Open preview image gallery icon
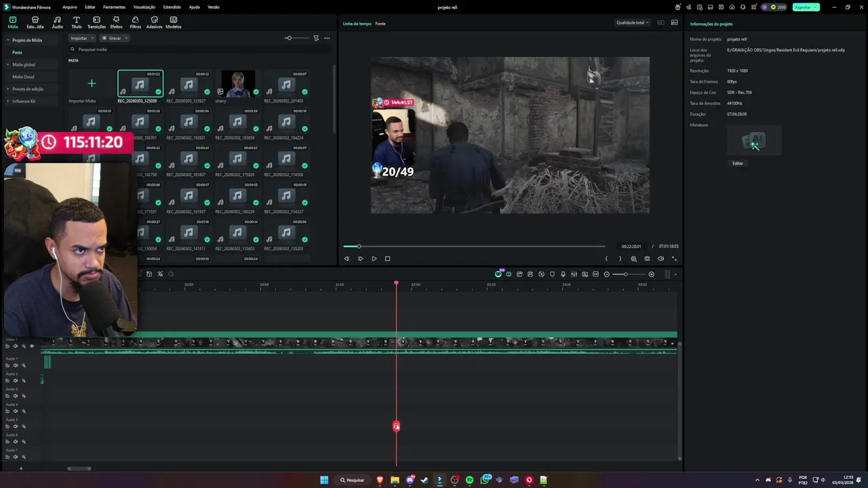868x488 pixels. tap(674, 22)
